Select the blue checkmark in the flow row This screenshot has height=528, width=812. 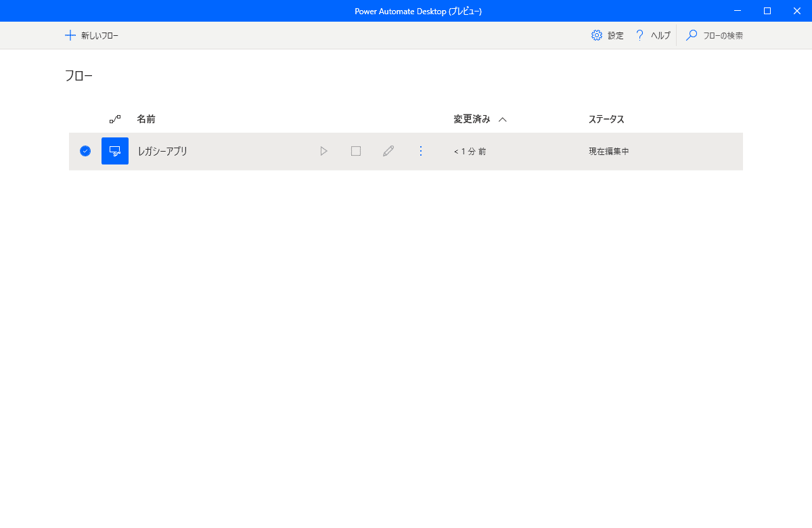pyautogui.click(x=85, y=151)
